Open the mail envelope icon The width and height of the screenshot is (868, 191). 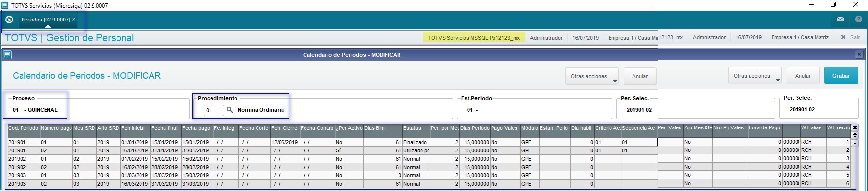840,20
